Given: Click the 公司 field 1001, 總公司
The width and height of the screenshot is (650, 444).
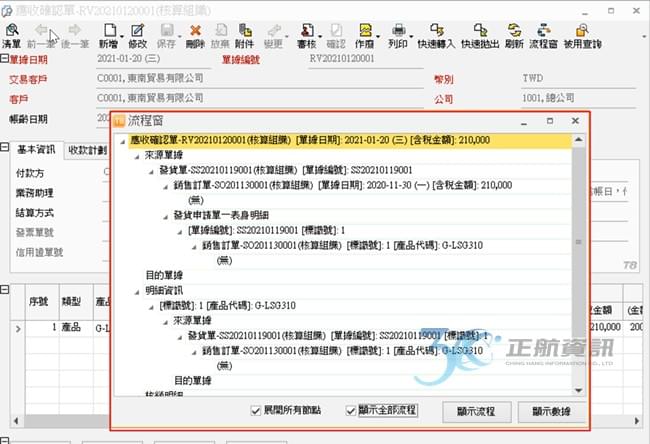Looking at the screenshot, I should point(579,98).
